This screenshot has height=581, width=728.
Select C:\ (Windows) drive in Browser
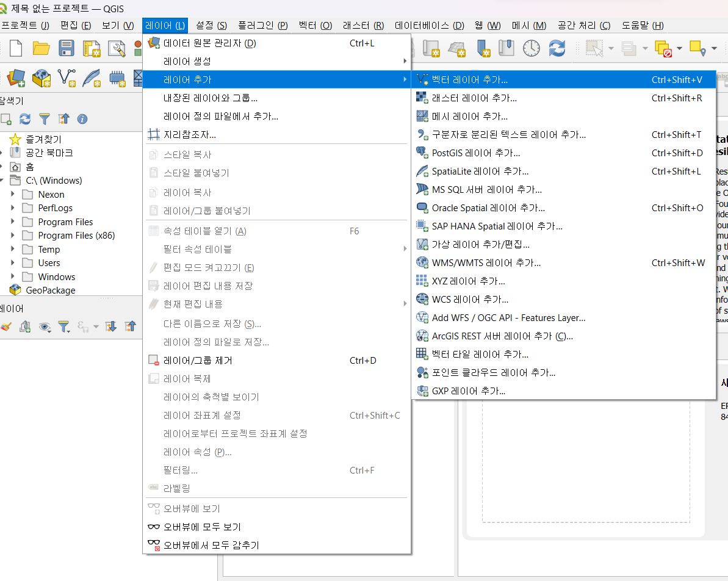tap(54, 180)
